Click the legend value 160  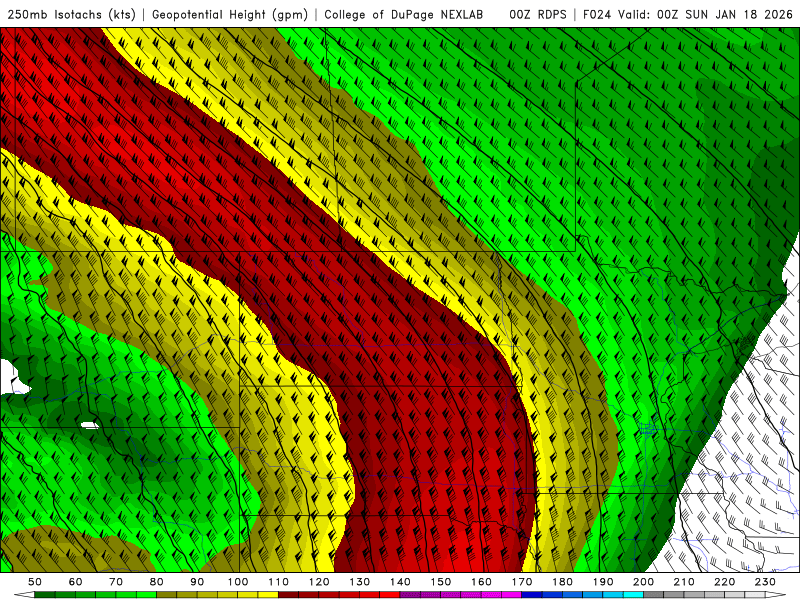pos(481,582)
